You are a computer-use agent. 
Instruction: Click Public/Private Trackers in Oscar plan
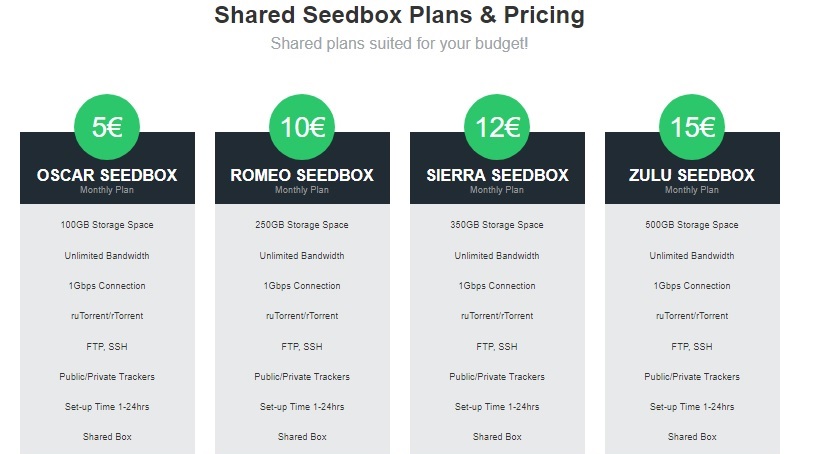(107, 377)
